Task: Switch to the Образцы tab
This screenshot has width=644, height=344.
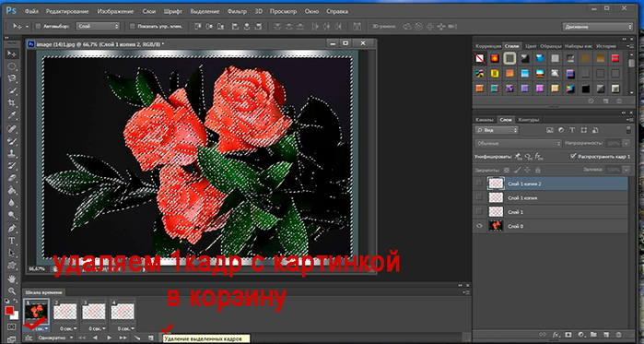Action: pyautogui.click(x=550, y=46)
